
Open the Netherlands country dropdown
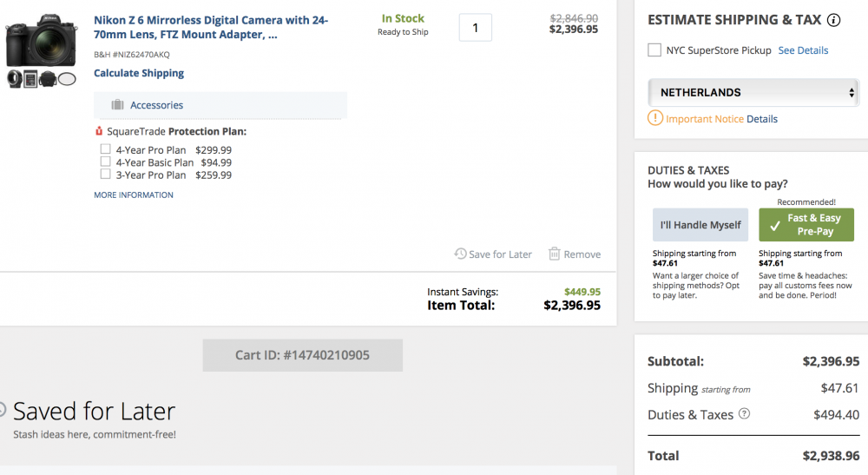click(753, 92)
